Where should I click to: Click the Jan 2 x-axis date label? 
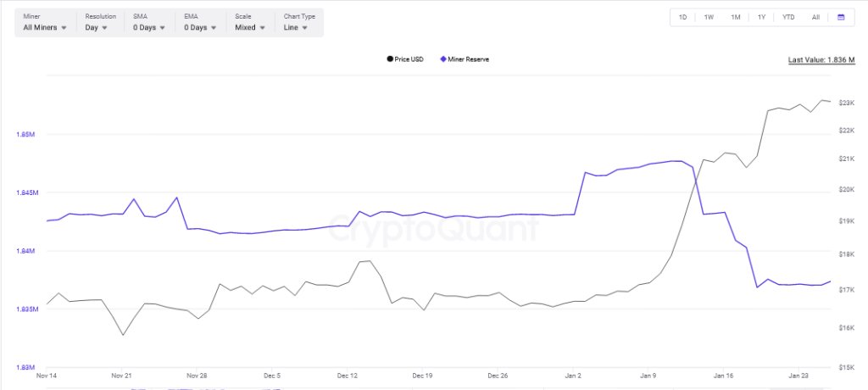point(574,374)
